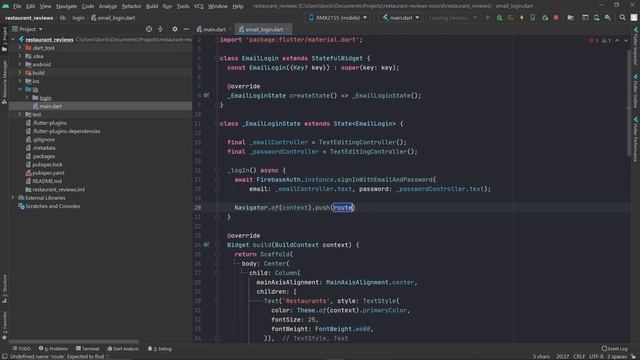The height and width of the screenshot is (360, 640).
Task: Click Collapse All icon in Project panel
Action: pyautogui.click(x=160, y=29)
